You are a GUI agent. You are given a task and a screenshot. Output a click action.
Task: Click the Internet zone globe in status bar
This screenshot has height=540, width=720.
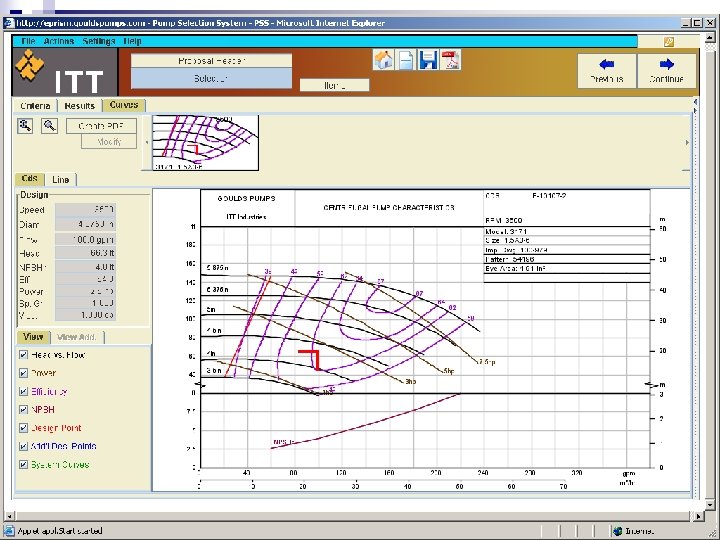tap(618, 531)
